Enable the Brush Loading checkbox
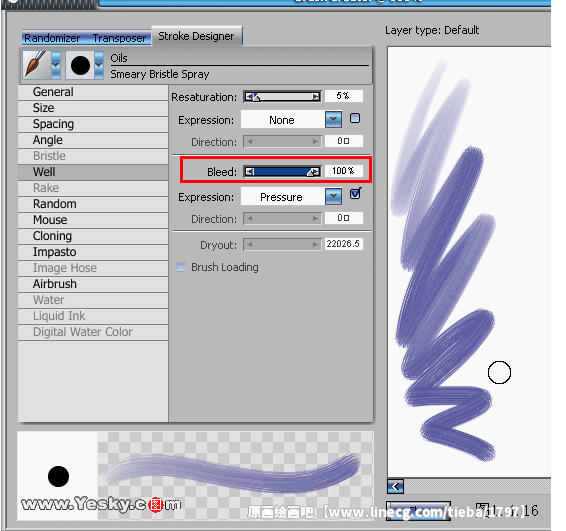The width and height of the screenshot is (566, 531). (x=181, y=267)
